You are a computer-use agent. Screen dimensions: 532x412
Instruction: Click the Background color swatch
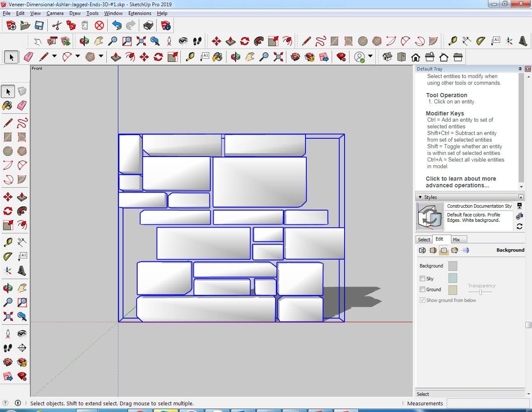(x=453, y=266)
